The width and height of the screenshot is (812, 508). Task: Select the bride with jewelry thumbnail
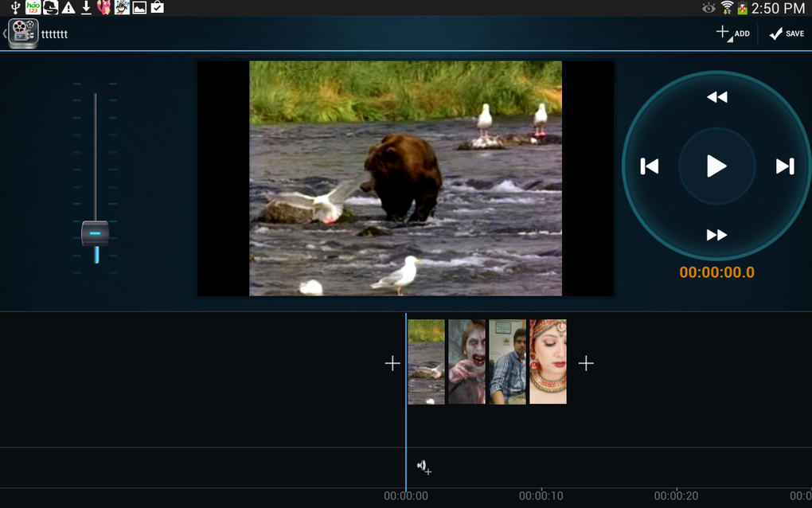click(548, 361)
